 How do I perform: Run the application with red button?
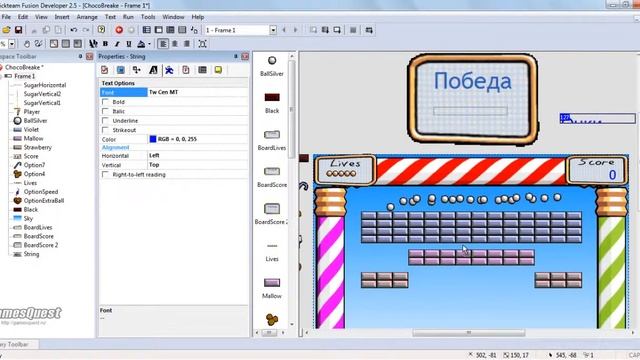119,30
